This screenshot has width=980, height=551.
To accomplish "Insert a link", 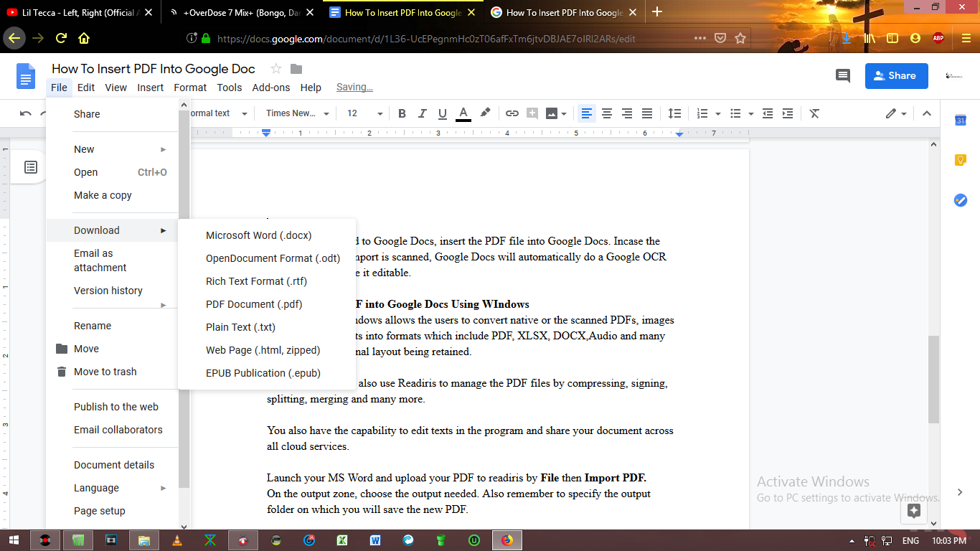I will tap(512, 113).
